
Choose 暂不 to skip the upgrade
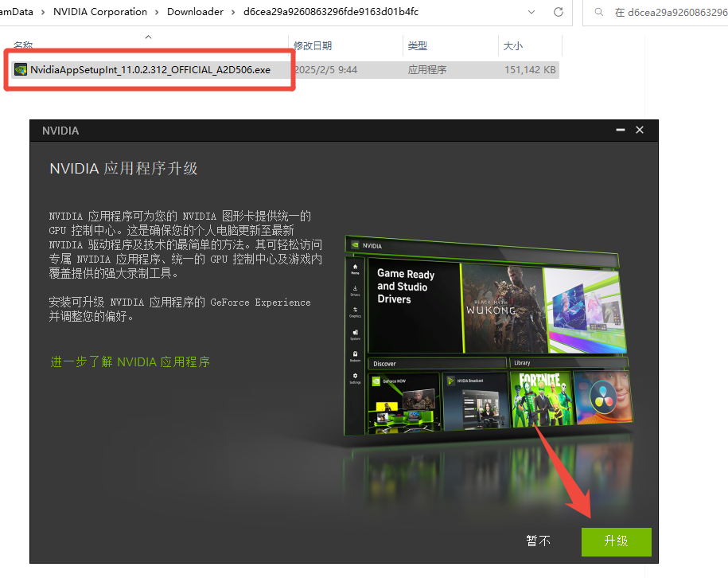click(x=538, y=541)
